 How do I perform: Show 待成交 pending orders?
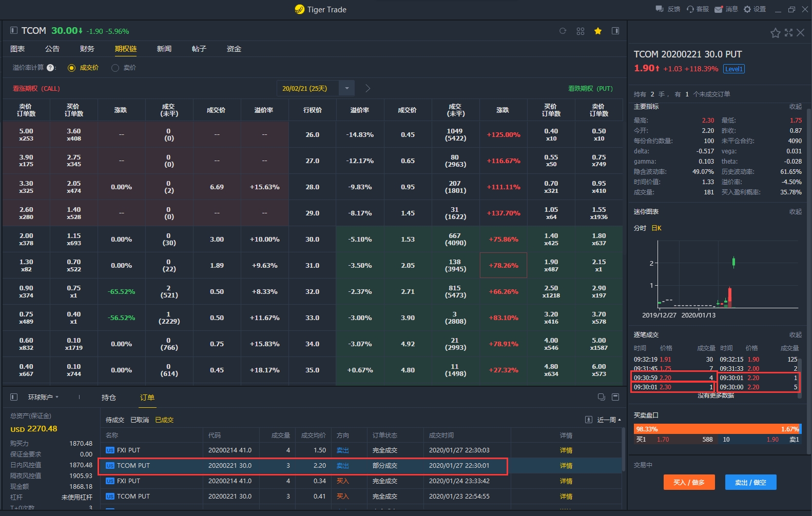pos(115,420)
